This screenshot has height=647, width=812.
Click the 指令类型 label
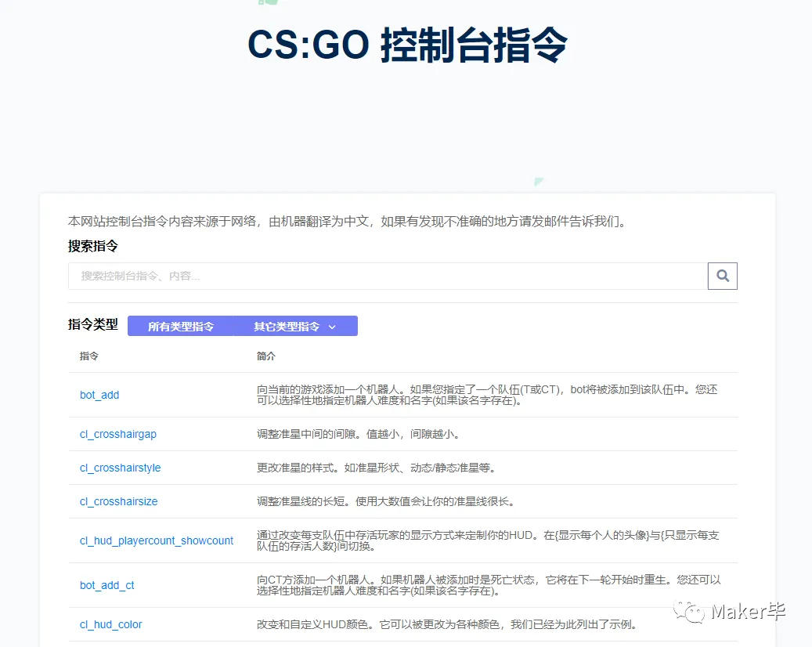93,324
